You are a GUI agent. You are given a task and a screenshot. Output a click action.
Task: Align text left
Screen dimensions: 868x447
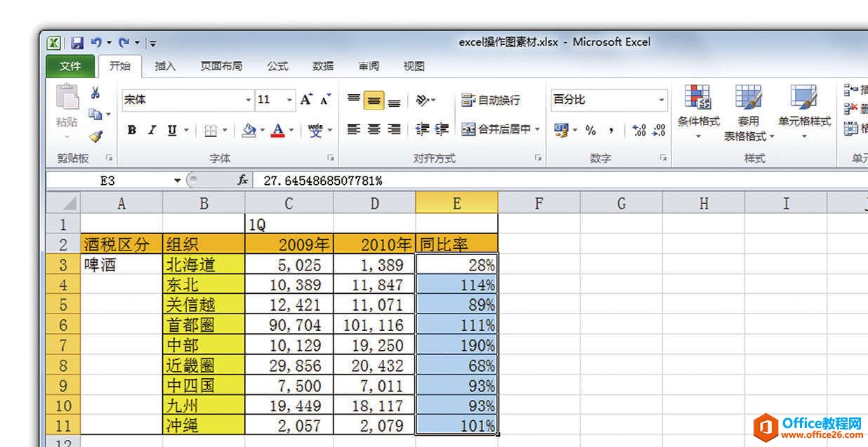click(x=355, y=129)
